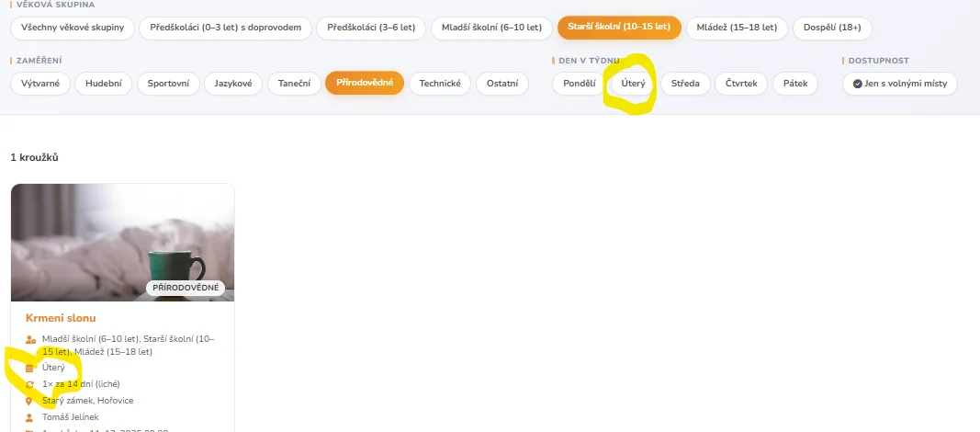Filter by 'Technické' focus
The image size is (980, 432).
pyautogui.click(x=440, y=83)
